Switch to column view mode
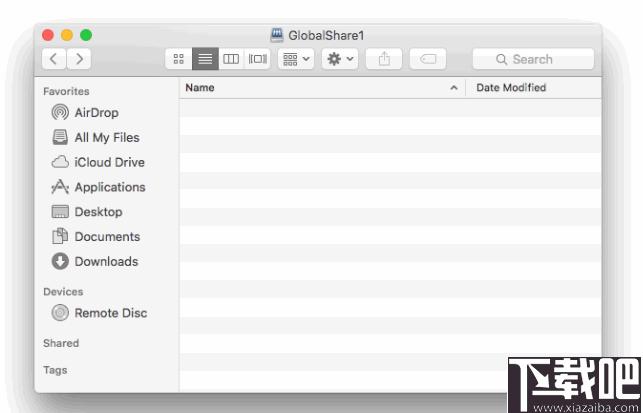 [x=231, y=59]
